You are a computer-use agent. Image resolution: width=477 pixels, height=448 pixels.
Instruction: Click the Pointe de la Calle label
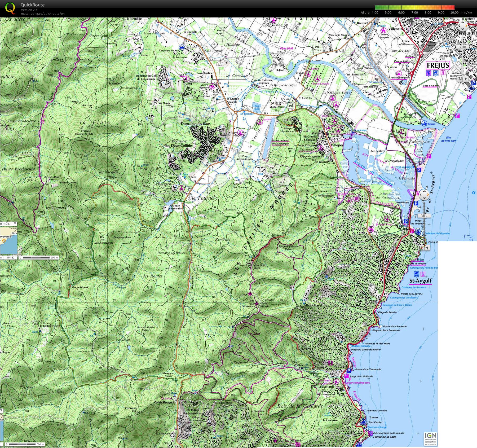[x=385, y=437]
